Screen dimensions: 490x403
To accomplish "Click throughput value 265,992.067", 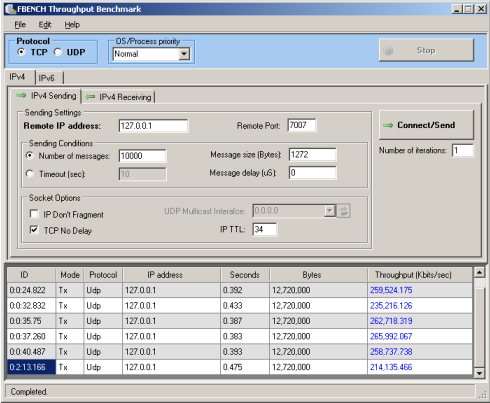I will 391,336.
